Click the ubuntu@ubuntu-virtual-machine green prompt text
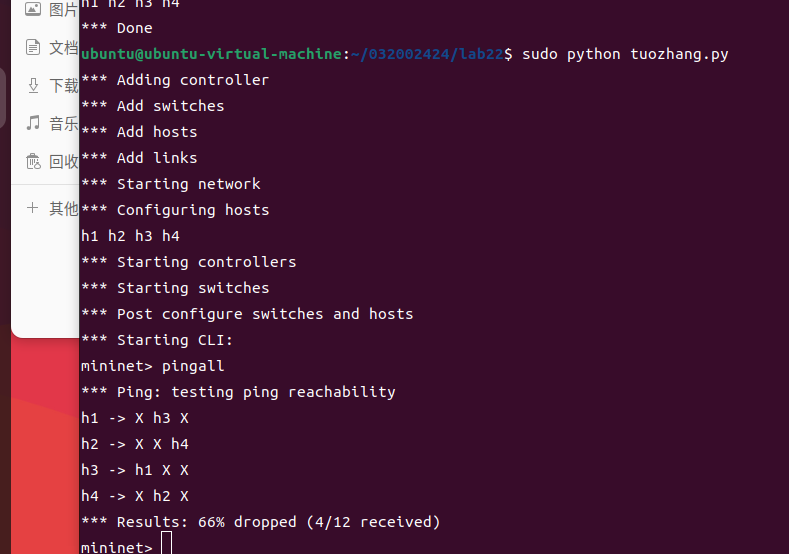The height and width of the screenshot is (554, 789). click(x=211, y=54)
